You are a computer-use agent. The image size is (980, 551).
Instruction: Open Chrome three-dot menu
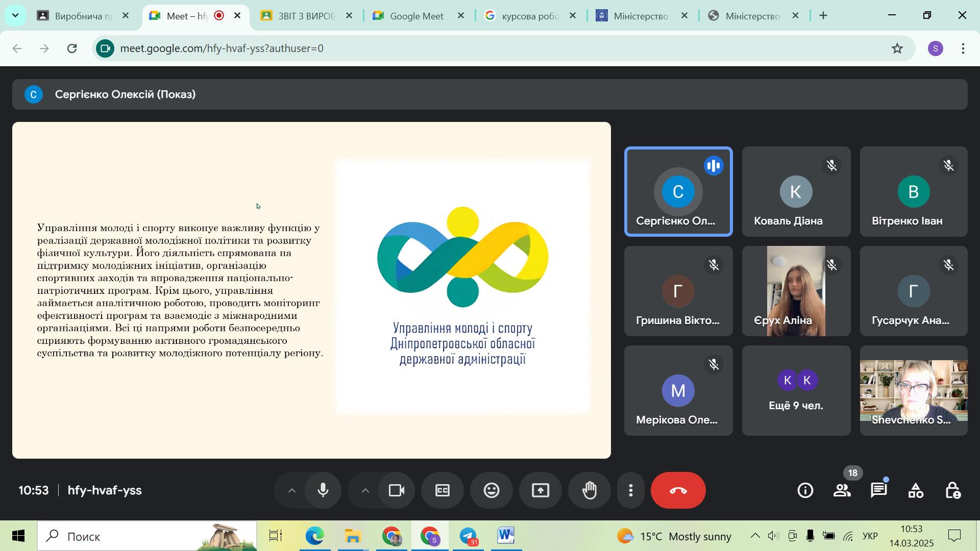tap(963, 48)
